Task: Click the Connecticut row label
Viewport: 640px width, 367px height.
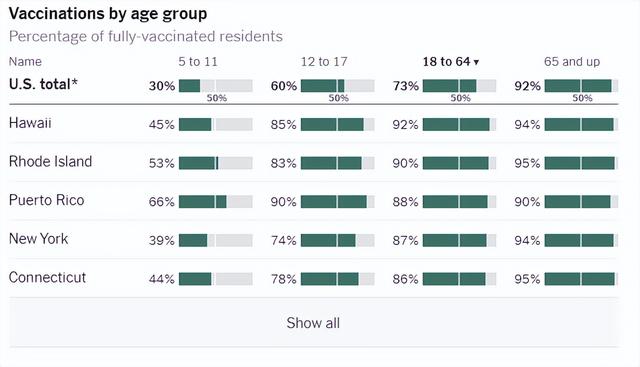Action: click(x=47, y=278)
